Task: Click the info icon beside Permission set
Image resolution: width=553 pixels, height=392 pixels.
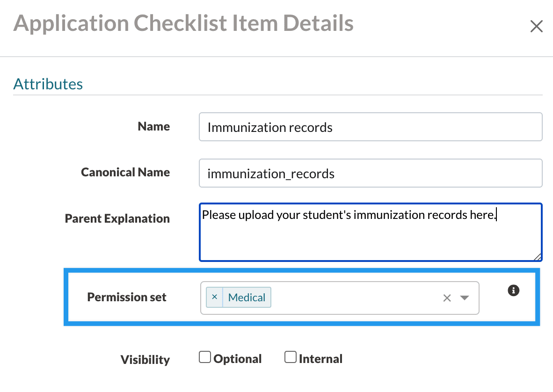Action: (513, 290)
